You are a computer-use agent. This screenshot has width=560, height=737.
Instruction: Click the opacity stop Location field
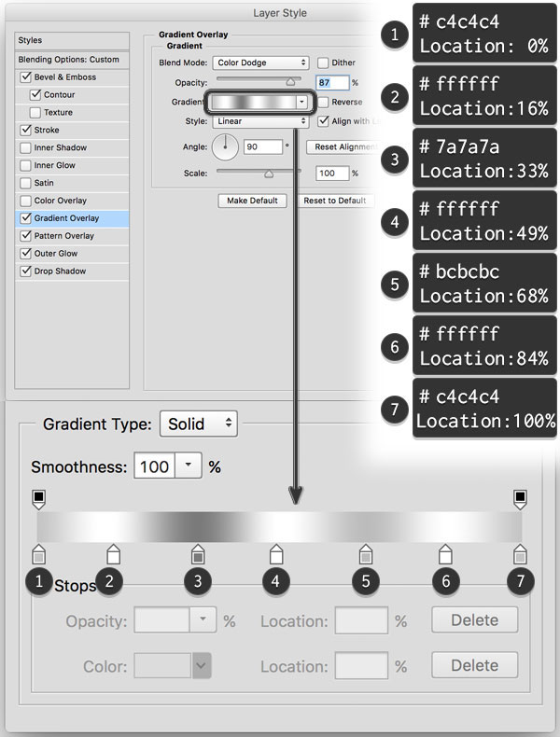coord(361,620)
